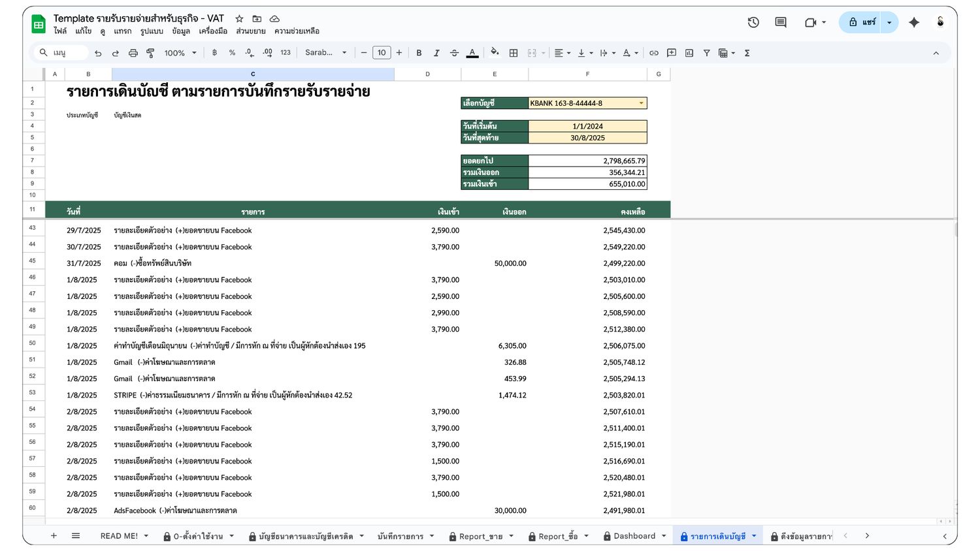Open the zoom level 100% dropdown
Viewport: 980px width, 551px height.
coord(180,53)
